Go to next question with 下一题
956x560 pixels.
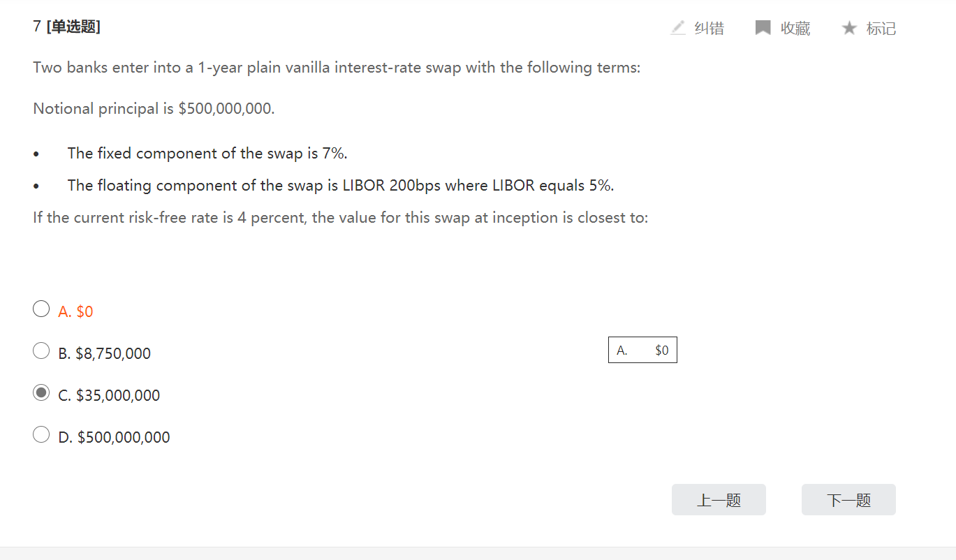pyautogui.click(x=848, y=500)
